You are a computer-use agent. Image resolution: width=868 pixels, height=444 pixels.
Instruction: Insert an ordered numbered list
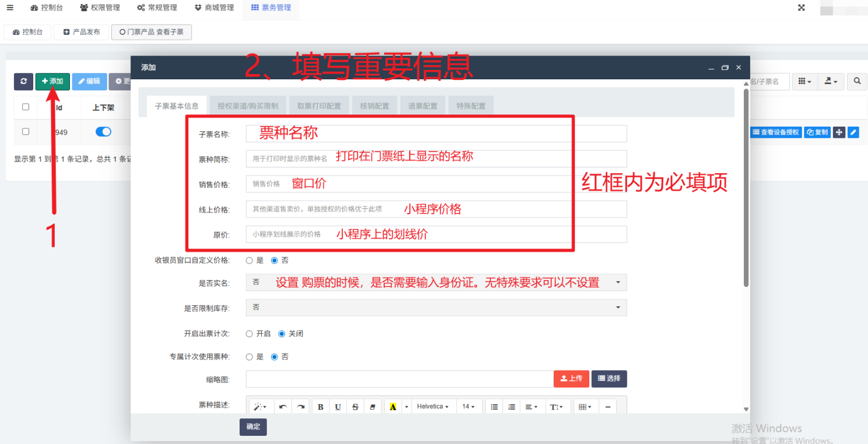click(512, 407)
